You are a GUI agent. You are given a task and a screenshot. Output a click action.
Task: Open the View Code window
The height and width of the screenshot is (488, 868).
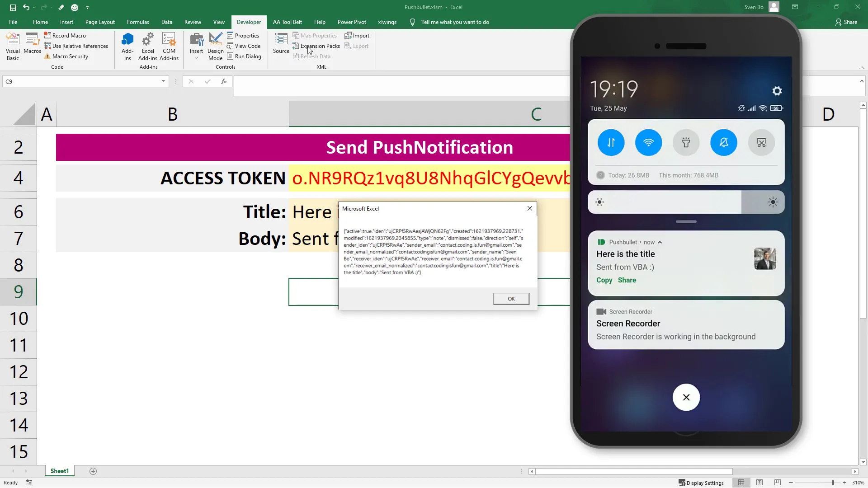click(x=244, y=46)
